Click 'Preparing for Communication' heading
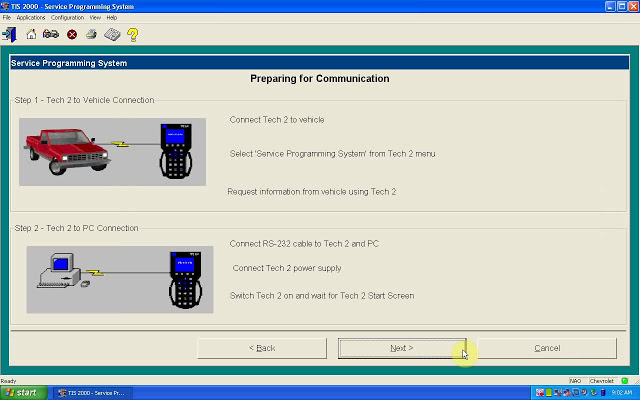 point(320,78)
